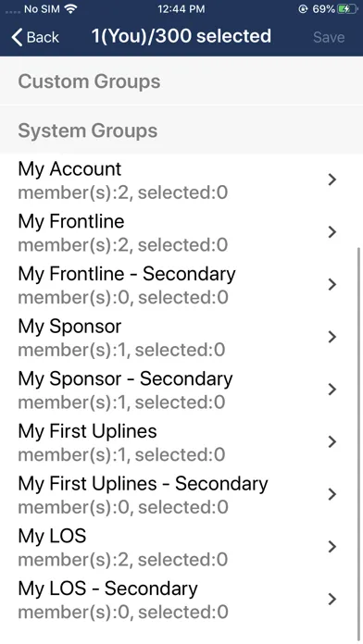Expand the My Sponsor chevron arrow
Image resolution: width=363 pixels, height=644 pixels.
click(x=332, y=337)
